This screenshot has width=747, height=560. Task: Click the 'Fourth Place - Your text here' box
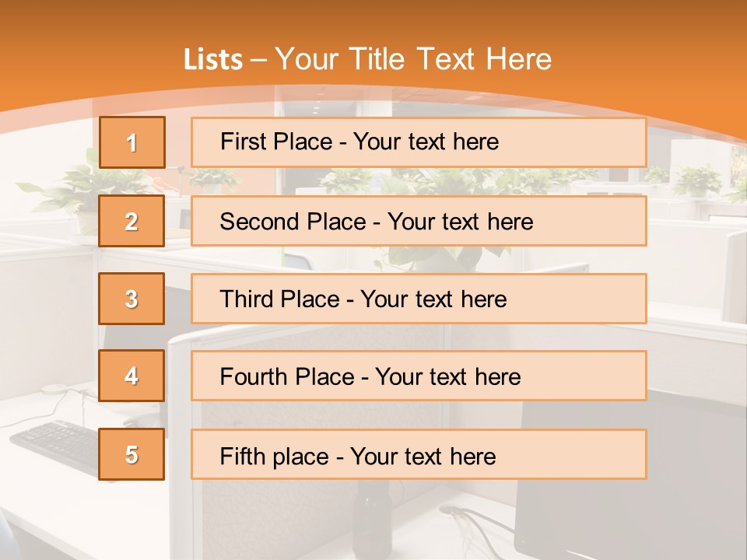click(419, 376)
